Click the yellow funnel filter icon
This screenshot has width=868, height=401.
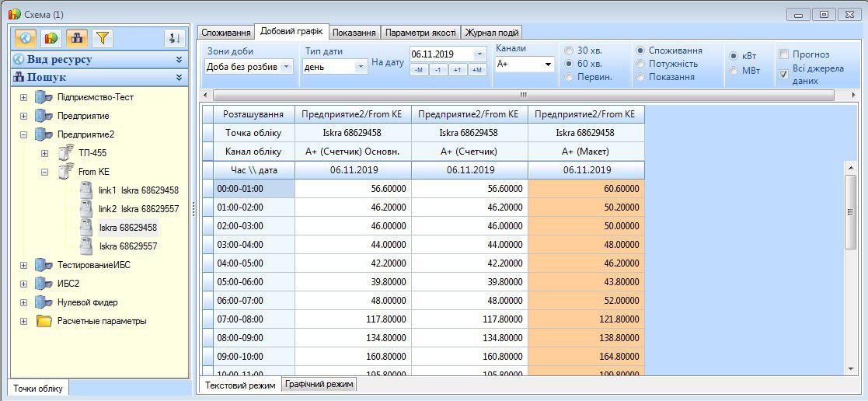pos(103,38)
